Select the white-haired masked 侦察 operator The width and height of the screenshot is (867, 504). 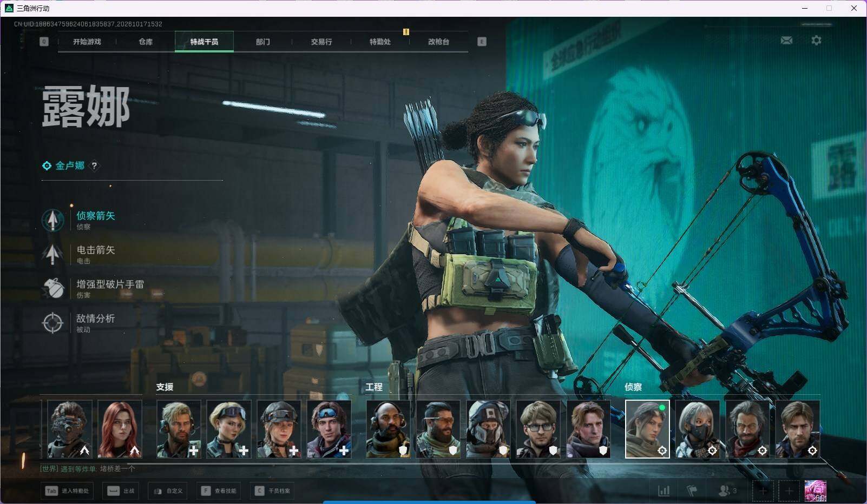pyautogui.click(x=698, y=429)
